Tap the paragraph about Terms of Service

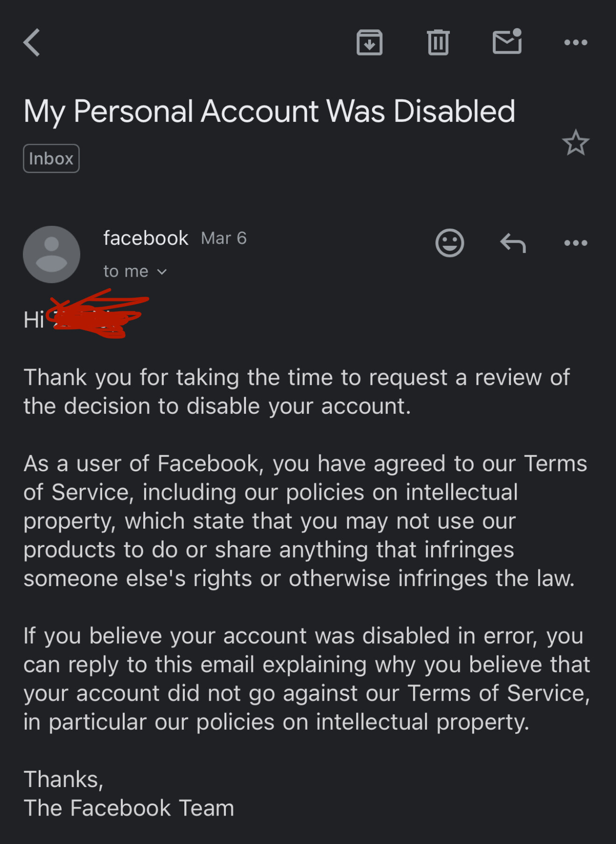(306, 521)
